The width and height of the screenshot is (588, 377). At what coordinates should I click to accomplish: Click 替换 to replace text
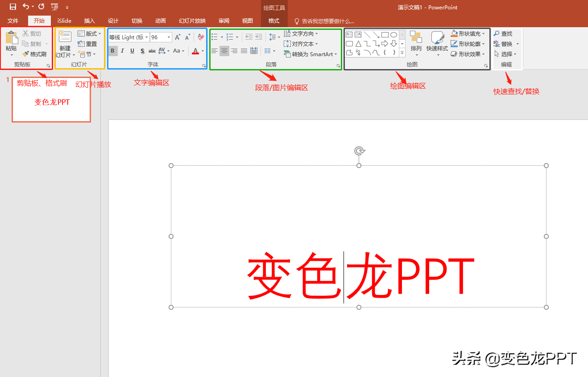(x=506, y=44)
